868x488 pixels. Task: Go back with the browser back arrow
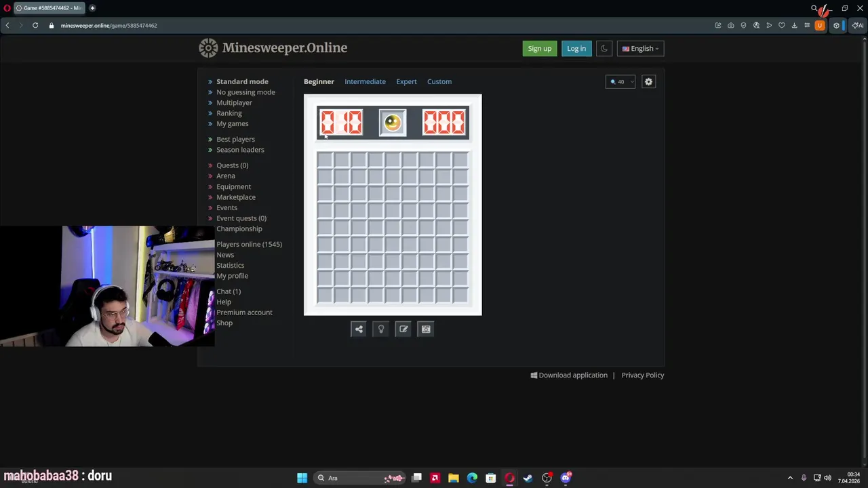pos(7,25)
